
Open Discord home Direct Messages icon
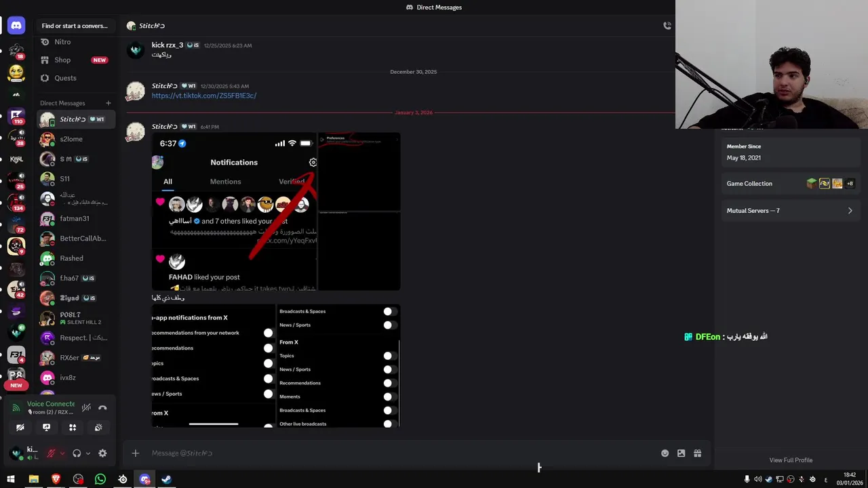click(x=16, y=26)
